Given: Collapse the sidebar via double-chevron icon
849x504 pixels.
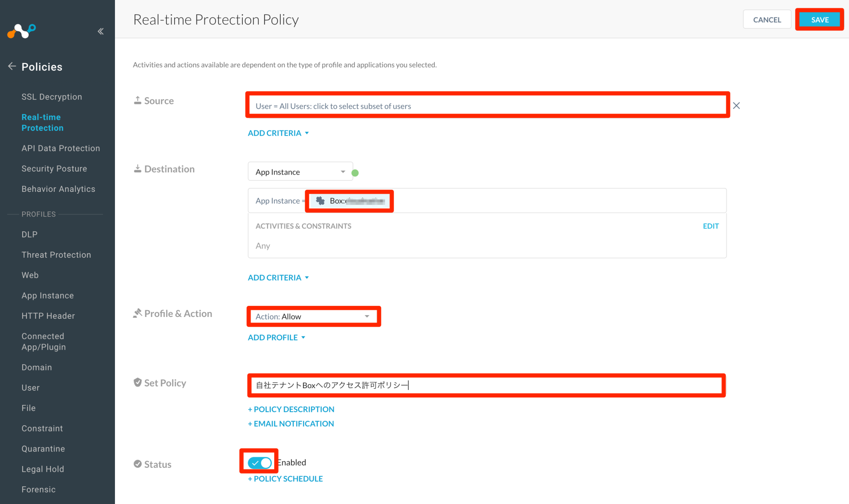Looking at the screenshot, I should pyautogui.click(x=100, y=31).
